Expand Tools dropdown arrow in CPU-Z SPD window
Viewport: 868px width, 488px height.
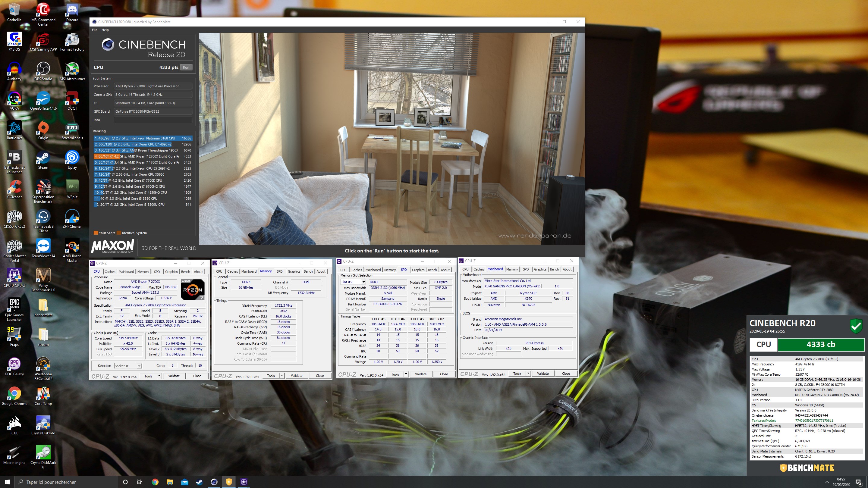(x=406, y=374)
